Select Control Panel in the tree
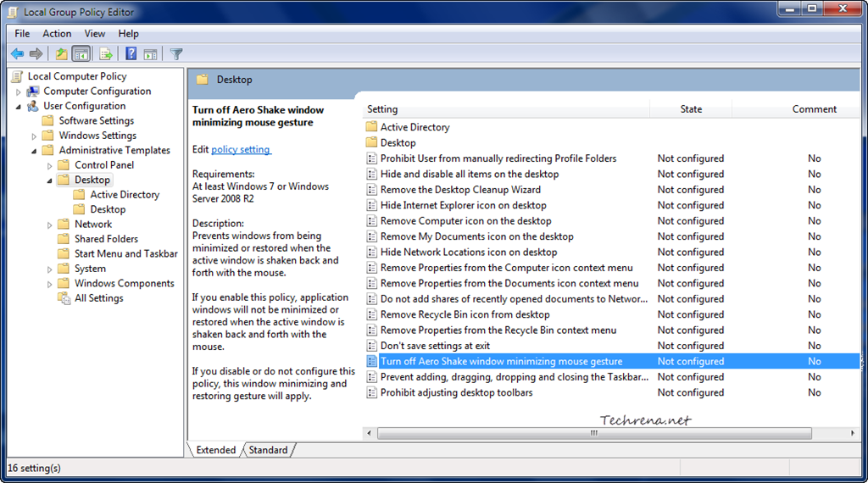The width and height of the screenshot is (868, 483). [x=104, y=165]
